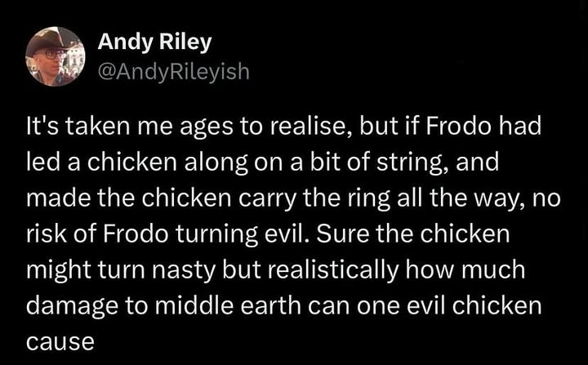Screen dimensions: 588x365
Task: Click the word "might" starting fifth line
Action: pyautogui.click(x=51, y=269)
